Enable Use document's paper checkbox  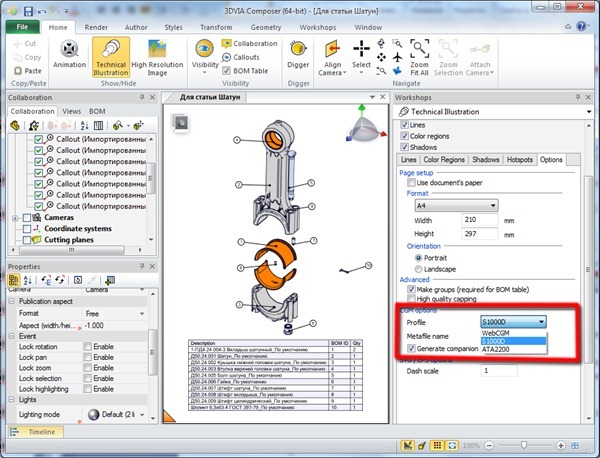click(411, 183)
